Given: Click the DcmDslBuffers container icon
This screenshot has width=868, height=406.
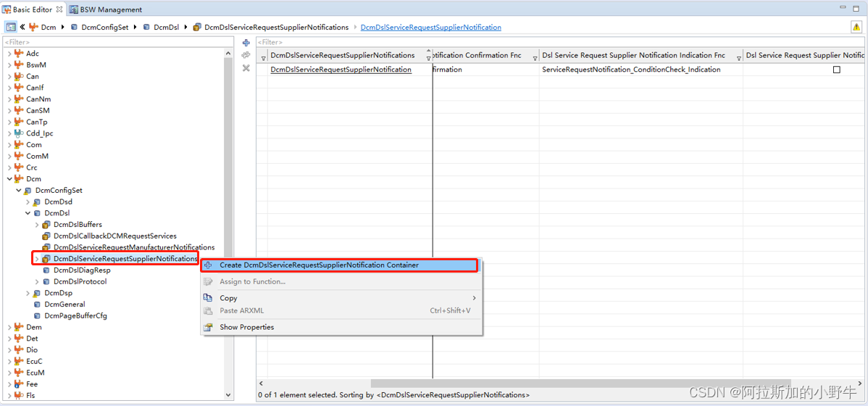Looking at the screenshot, I should 46,224.
